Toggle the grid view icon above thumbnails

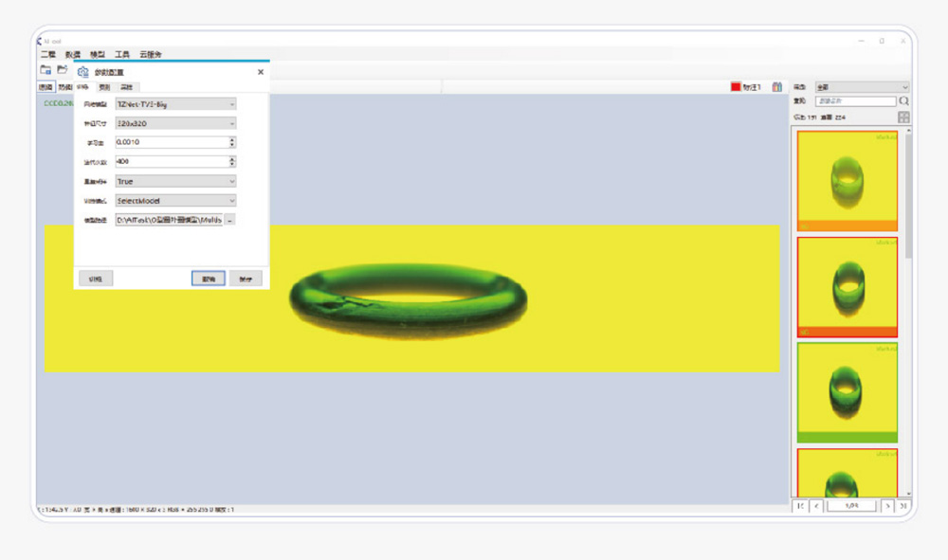903,117
